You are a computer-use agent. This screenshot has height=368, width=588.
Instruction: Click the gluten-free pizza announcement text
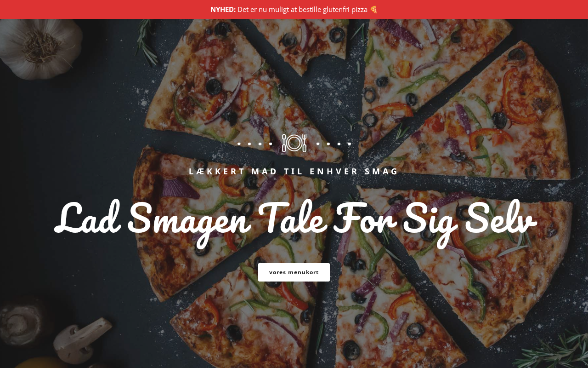click(302, 9)
